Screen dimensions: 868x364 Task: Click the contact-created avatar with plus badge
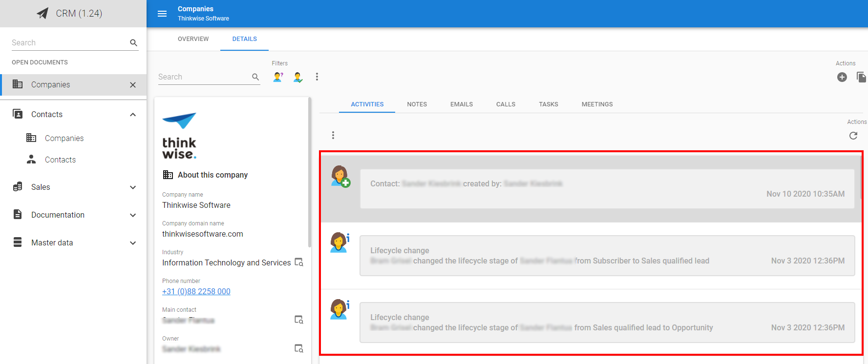coord(340,176)
